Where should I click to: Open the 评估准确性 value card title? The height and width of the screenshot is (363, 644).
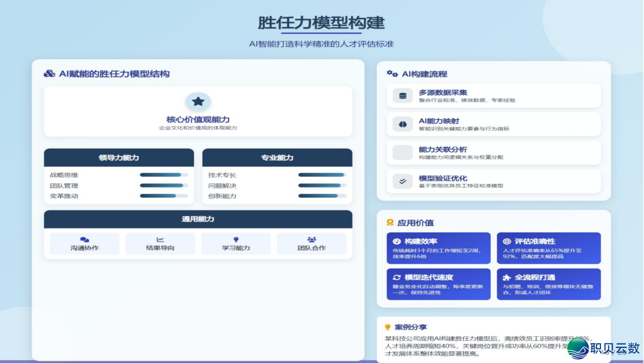point(535,241)
